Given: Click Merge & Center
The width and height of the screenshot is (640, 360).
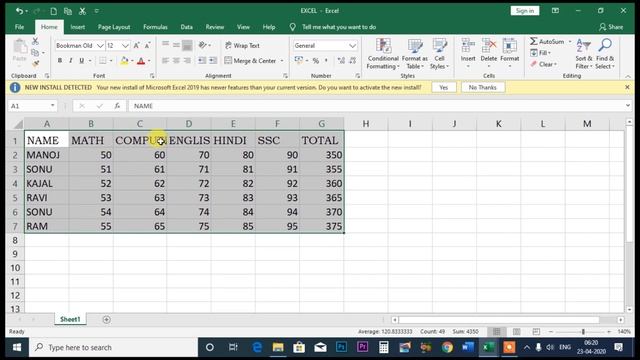Looking at the screenshot, I should pos(250,60).
